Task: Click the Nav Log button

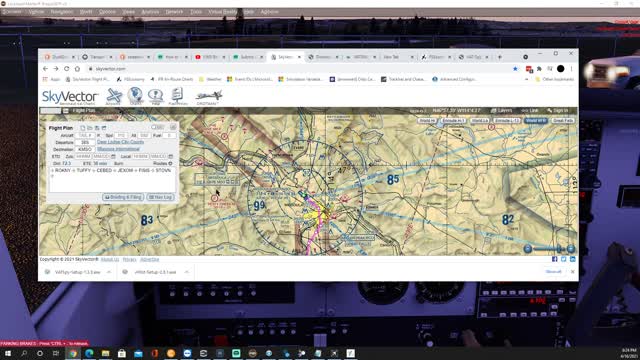Action: click(x=160, y=197)
